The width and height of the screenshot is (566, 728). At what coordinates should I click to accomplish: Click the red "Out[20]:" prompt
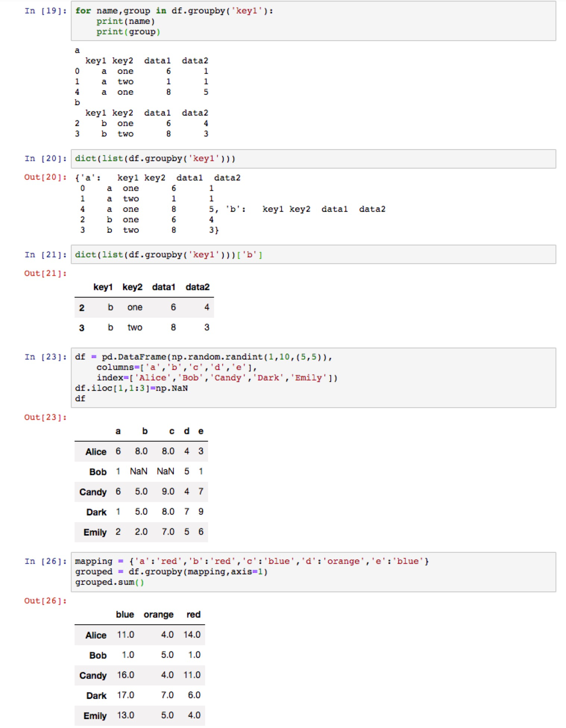click(45, 177)
